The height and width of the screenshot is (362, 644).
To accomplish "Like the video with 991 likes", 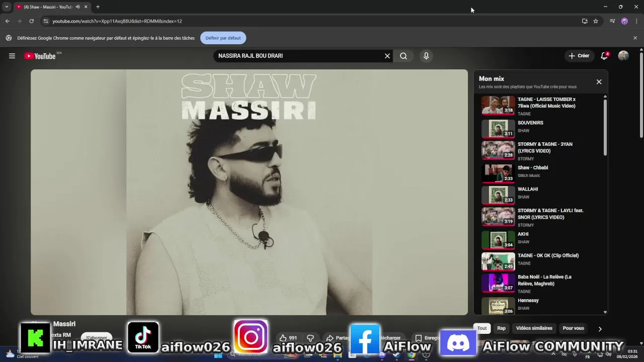I will (x=288, y=338).
